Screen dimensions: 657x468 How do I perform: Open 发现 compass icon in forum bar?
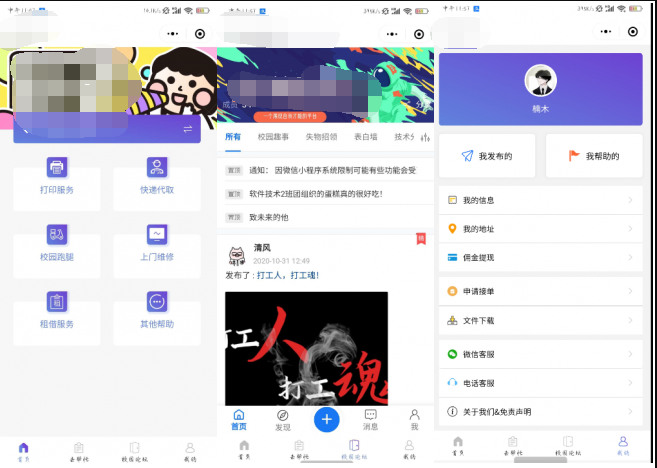click(x=283, y=415)
